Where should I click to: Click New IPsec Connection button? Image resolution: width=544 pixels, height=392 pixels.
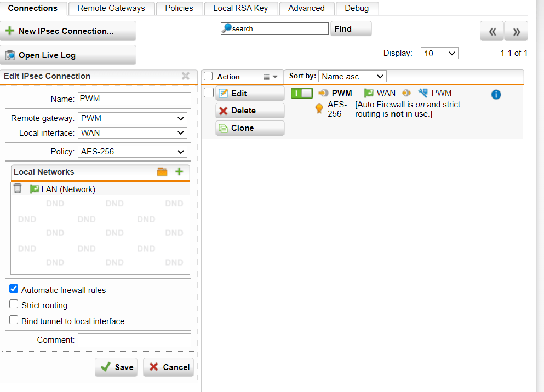68,31
